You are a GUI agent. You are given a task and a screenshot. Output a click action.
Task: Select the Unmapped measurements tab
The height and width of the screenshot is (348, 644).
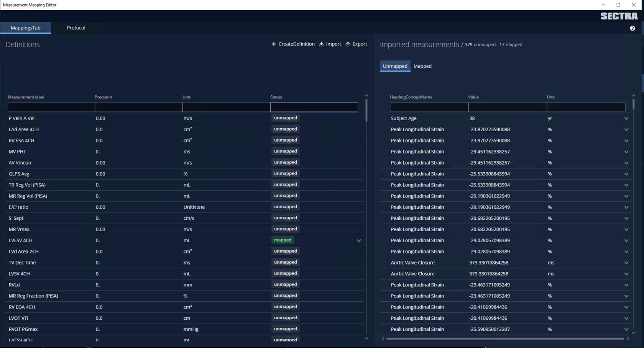tap(395, 66)
